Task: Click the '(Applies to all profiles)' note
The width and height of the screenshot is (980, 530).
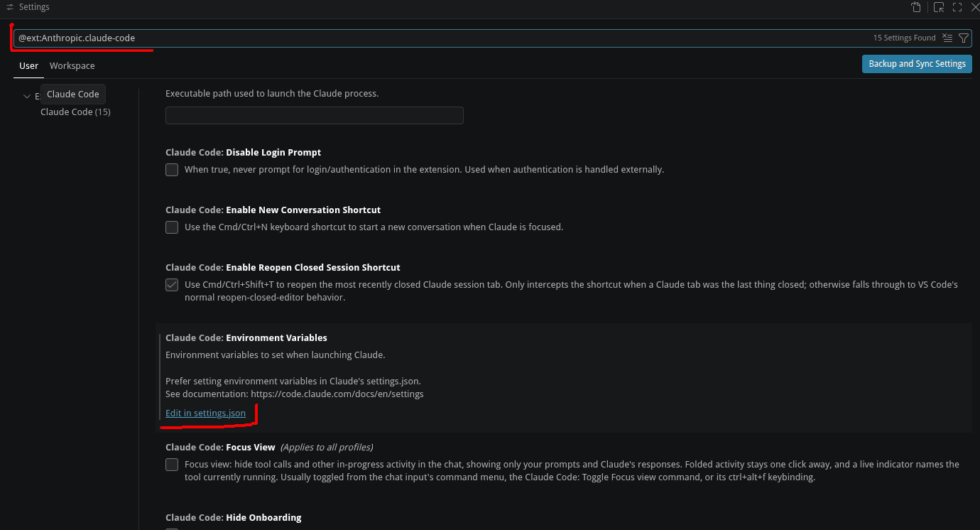Action: click(327, 448)
